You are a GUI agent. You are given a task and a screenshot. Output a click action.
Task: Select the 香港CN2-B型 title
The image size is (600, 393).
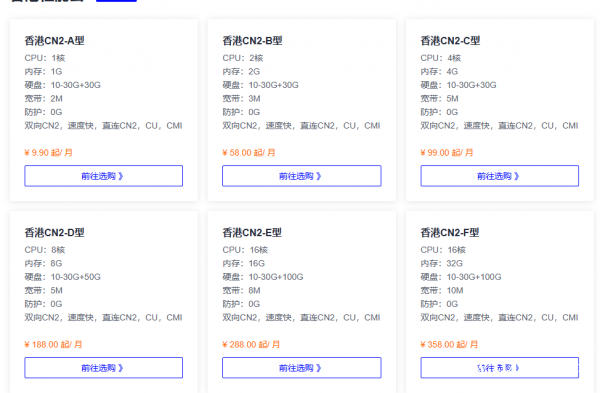coord(252,41)
